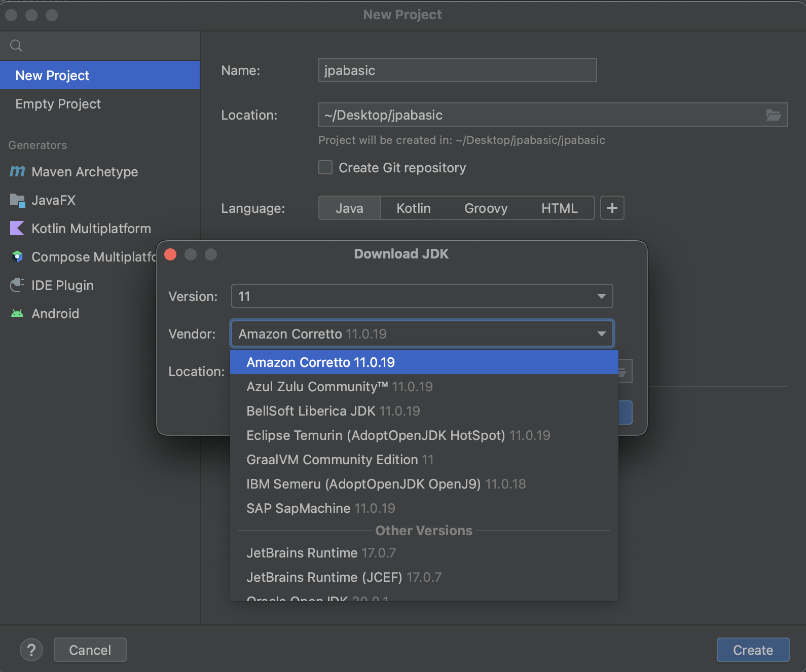Open IDE Plugin generator entry

coord(79,285)
